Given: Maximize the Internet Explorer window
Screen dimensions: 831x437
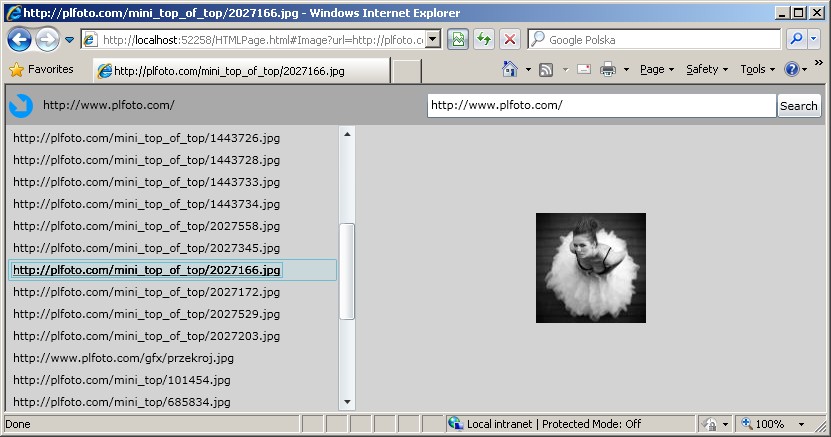Looking at the screenshot, I should (799, 13).
